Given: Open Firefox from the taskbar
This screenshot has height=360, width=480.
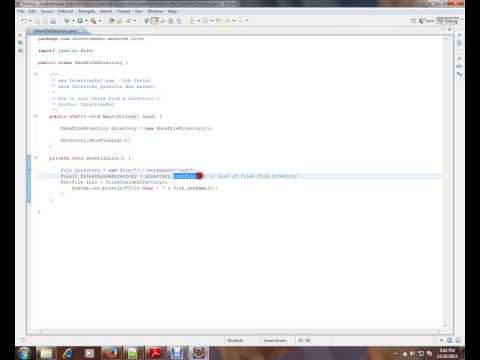Looking at the screenshot, I should coord(111,353).
